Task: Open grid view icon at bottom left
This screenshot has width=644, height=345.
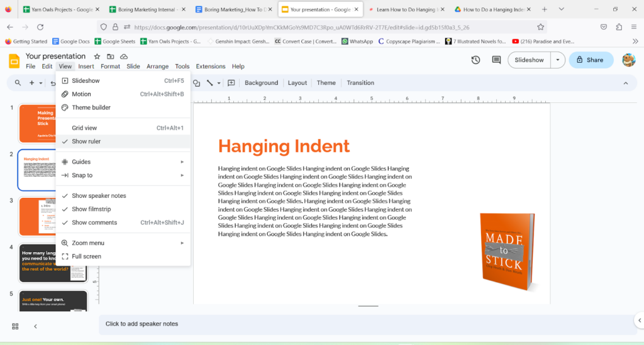Action: coord(15,326)
